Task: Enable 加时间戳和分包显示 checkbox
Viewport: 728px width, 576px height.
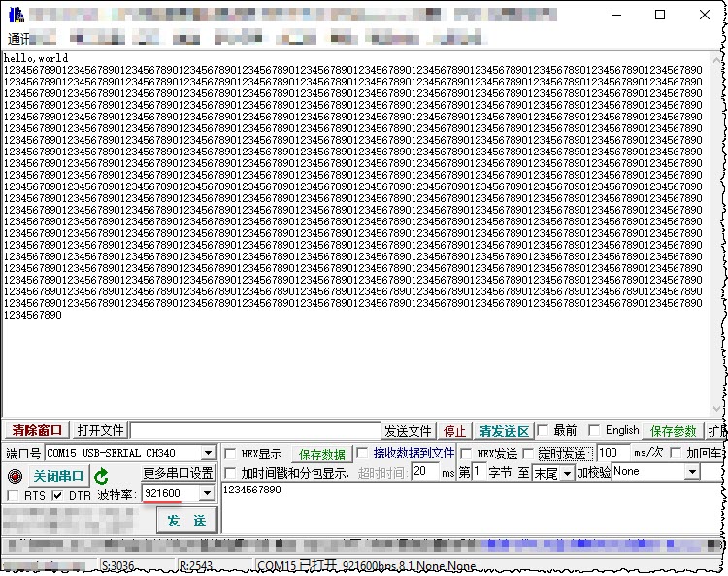Action: tap(230, 473)
